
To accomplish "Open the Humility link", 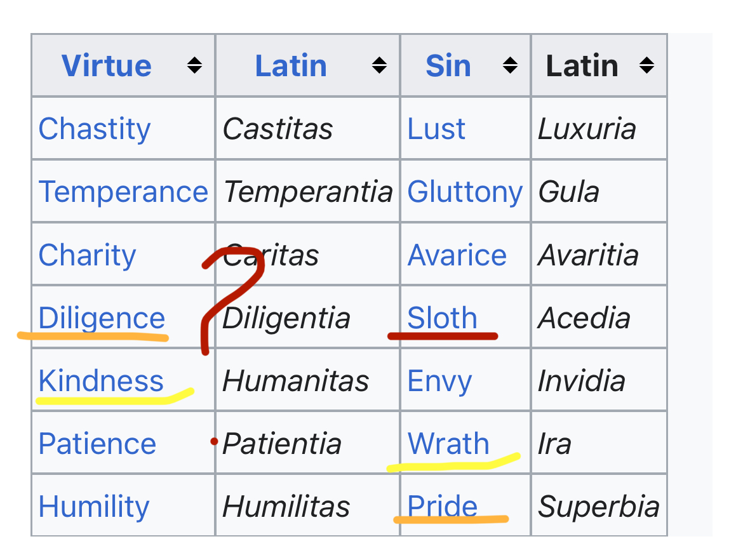I will pos(94,507).
